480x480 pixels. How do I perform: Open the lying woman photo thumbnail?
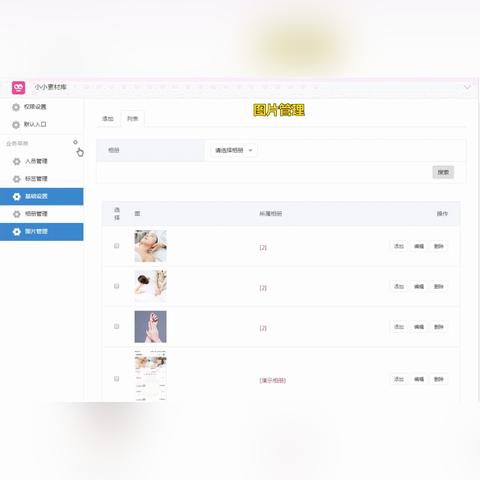pos(150,286)
